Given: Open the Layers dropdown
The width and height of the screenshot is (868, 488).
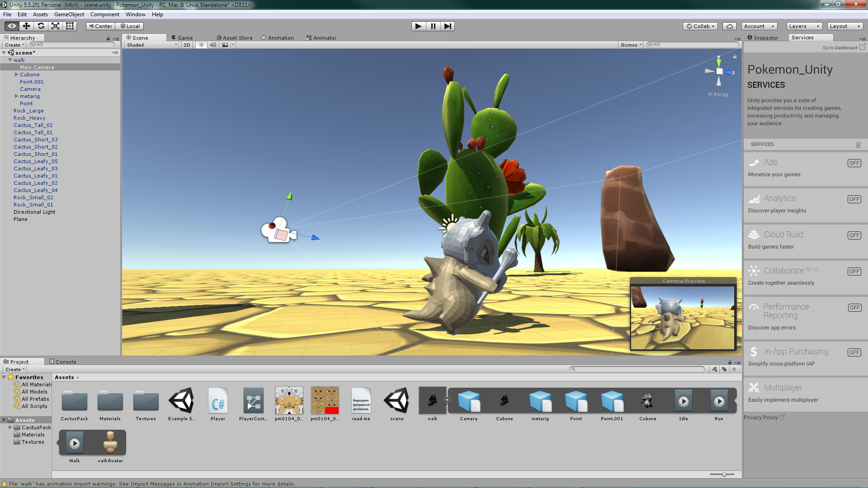Looking at the screenshot, I should [x=804, y=26].
